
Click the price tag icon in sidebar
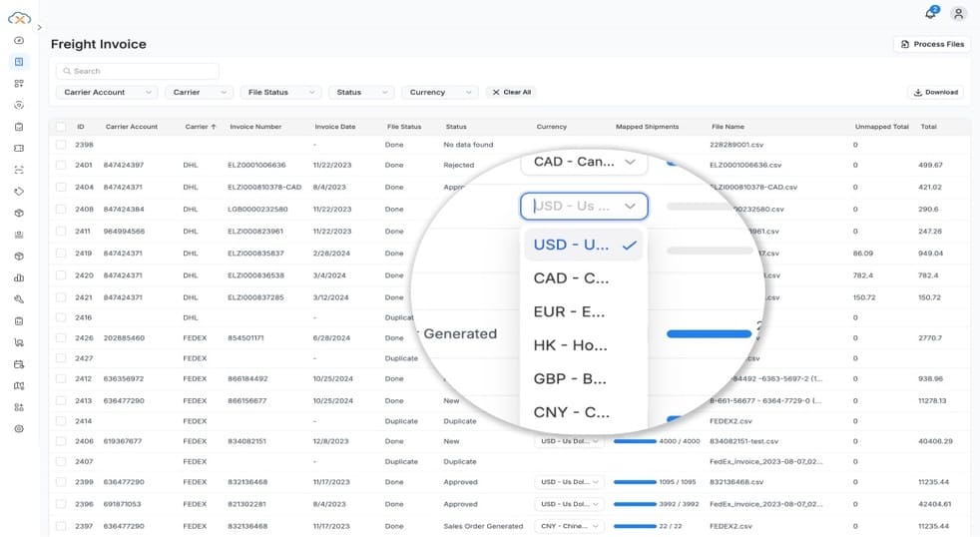[19, 191]
